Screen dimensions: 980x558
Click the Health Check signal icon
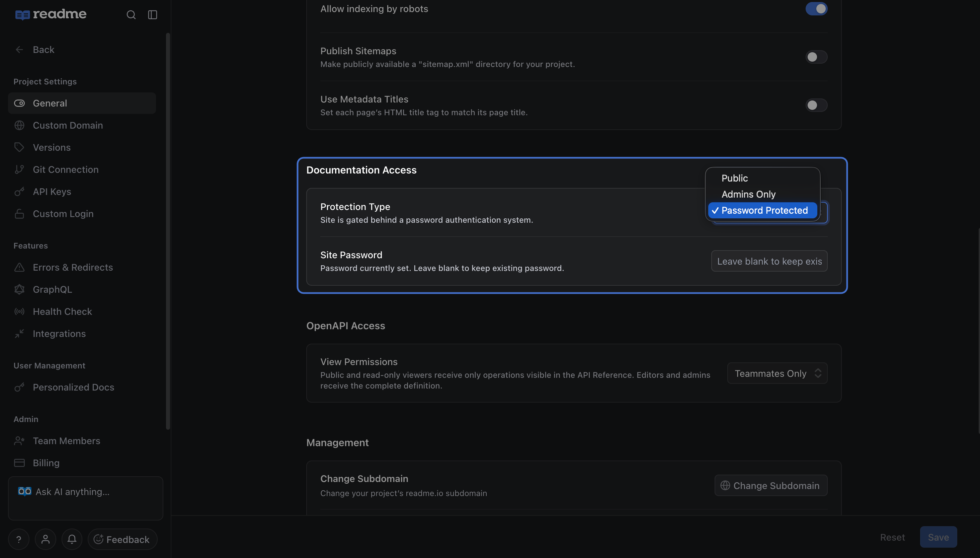click(19, 311)
